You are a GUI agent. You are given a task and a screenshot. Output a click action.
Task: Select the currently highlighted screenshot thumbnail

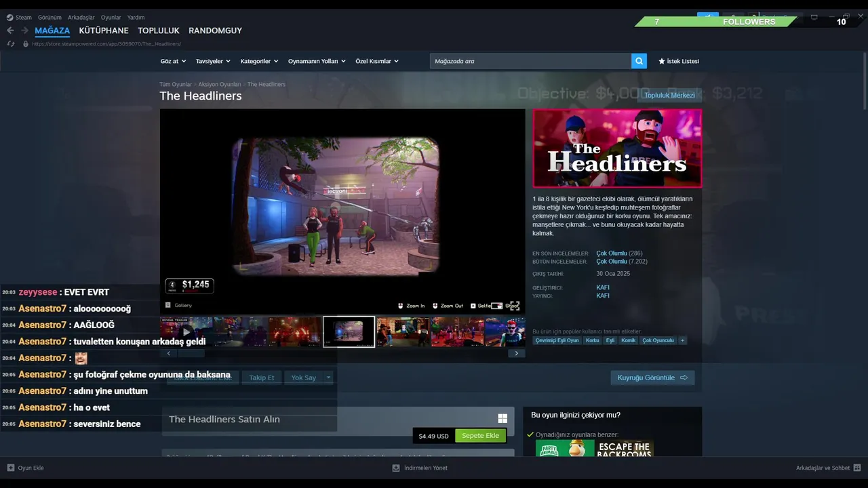pyautogui.click(x=349, y=332)
